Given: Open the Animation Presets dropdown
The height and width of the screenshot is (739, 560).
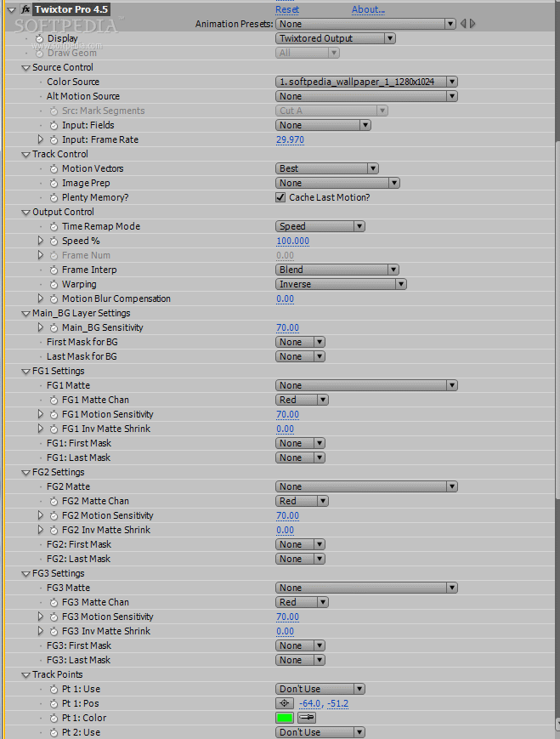Looking at the screenshot, I should tap(365, 24).
